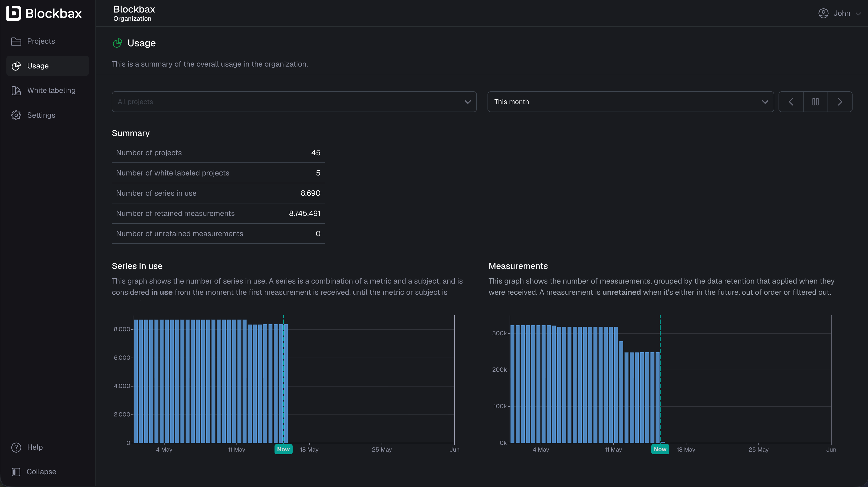Click Now marker on Measurements chart
868x487 pixels.
coord(660,449)
